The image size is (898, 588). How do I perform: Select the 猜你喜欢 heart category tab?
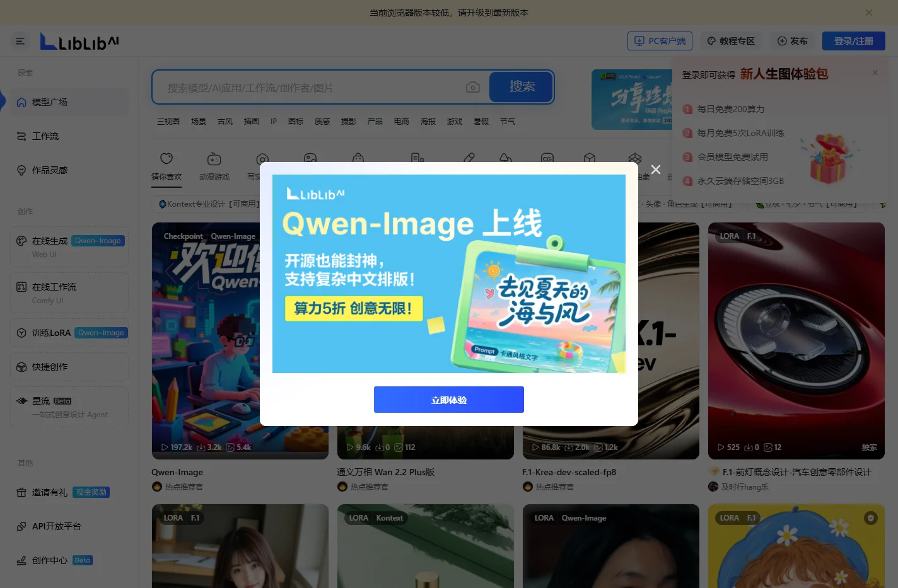pos(166,167)
